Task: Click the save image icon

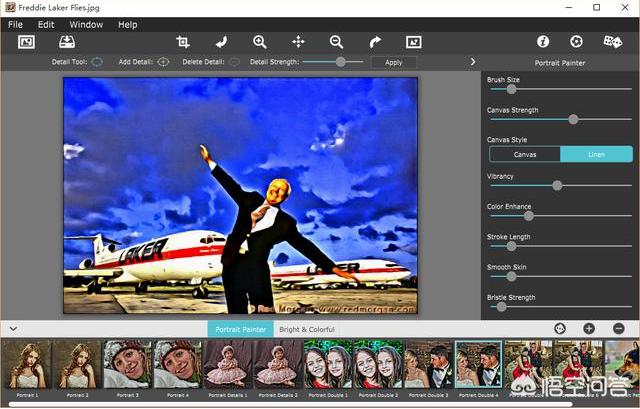Action: (x=67, y=42)
